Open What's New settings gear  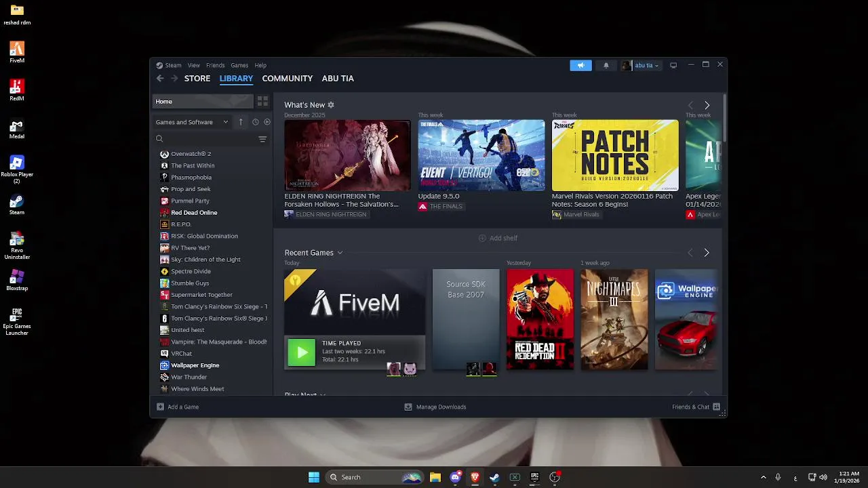[x=331, y=105]
